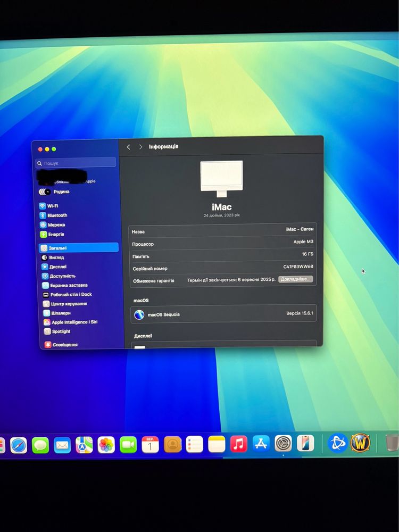Open FaceTime from the Dock
Viewport: 399px width, 532px height.
(x=128, y=445)
